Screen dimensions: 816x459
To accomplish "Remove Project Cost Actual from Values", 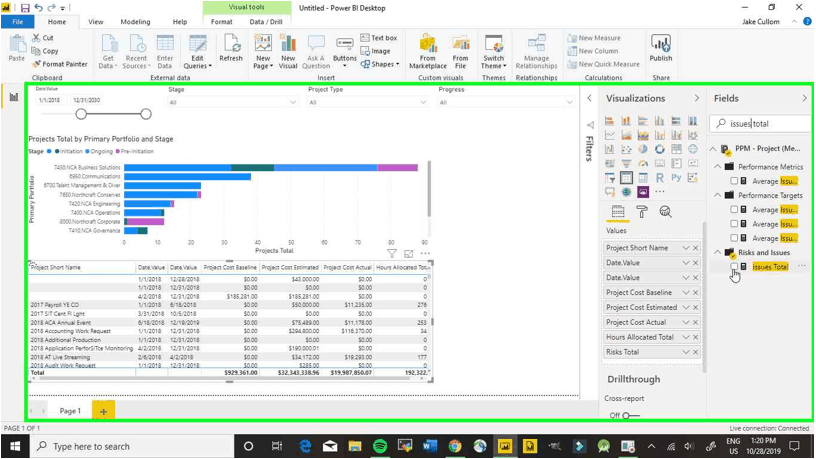I will pos(696,322).
